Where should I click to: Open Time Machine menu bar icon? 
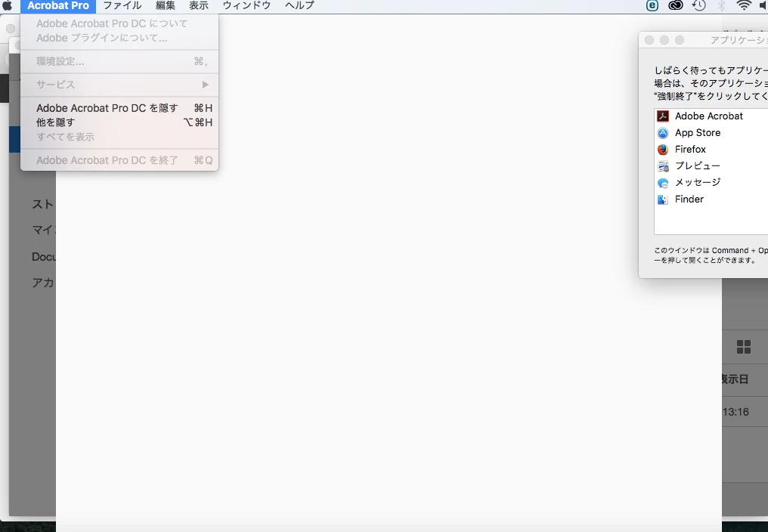(698, 5)
